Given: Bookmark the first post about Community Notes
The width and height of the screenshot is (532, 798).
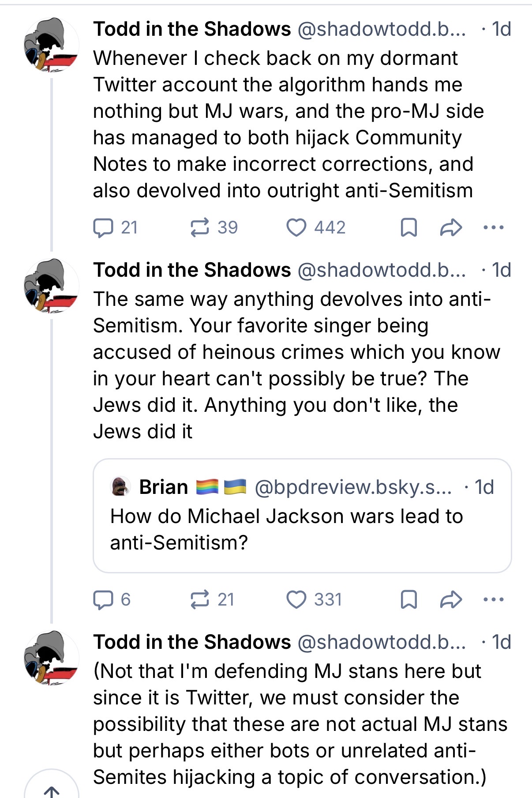Looking at the screenshot, I should click(x=408, y=228).
